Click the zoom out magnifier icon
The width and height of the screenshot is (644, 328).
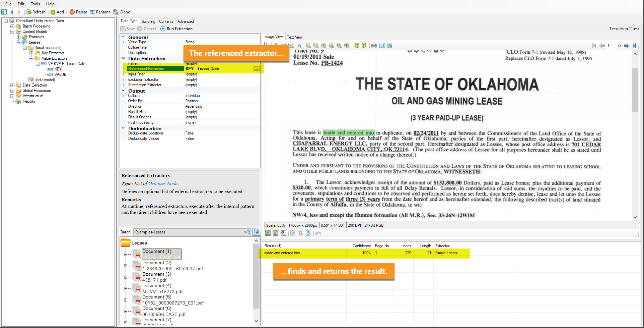tap(316, 46)
